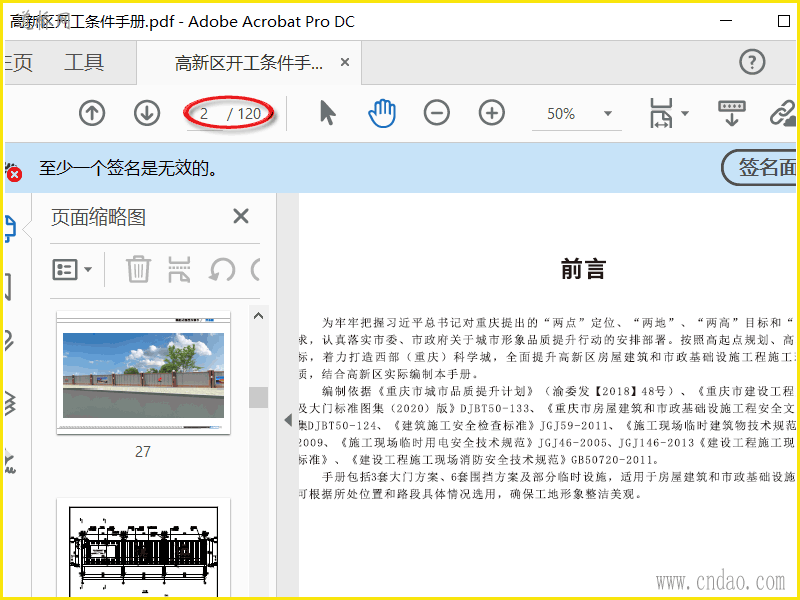
Task: Switch to the 工具 tab
Action: [84, 63]
